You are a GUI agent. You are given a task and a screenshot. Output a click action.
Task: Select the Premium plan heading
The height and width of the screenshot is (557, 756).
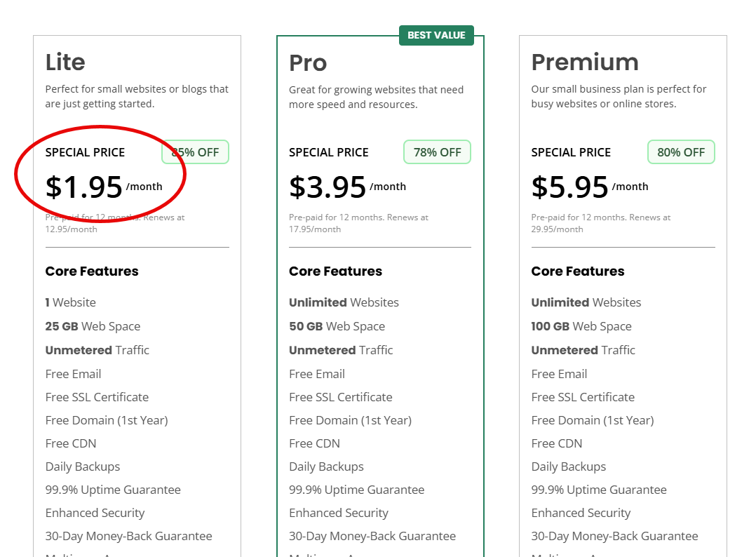pos(585,62)
